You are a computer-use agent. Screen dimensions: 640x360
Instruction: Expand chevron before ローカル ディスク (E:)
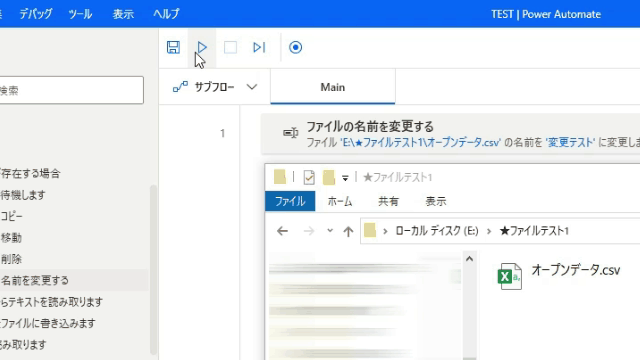tap(385, 231)
